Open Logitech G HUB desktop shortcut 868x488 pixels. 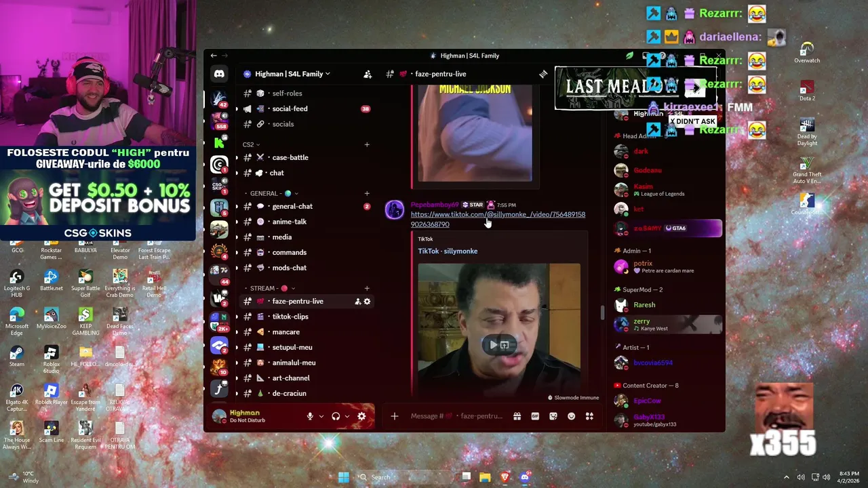[17, 283]
